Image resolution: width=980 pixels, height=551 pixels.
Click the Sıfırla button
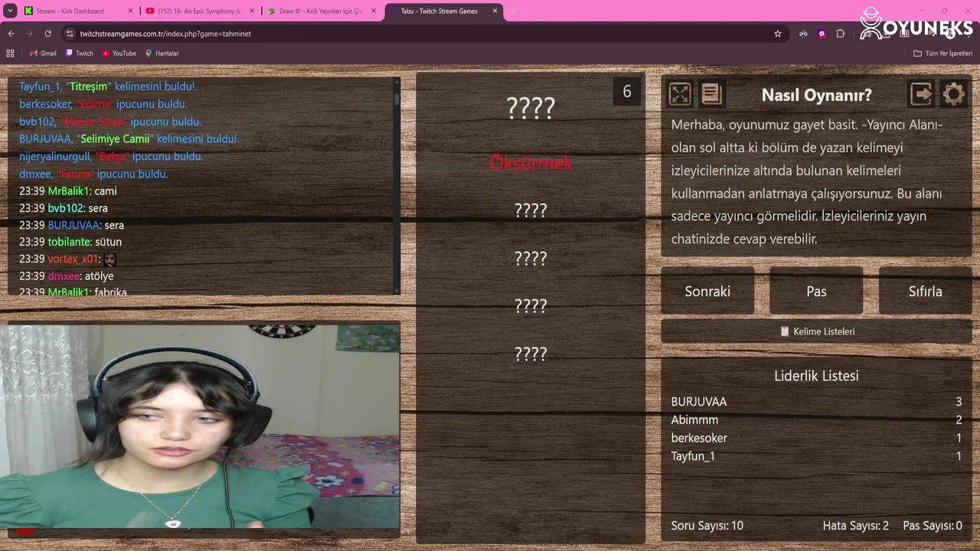pyautogui.click(x=925, y=291)
